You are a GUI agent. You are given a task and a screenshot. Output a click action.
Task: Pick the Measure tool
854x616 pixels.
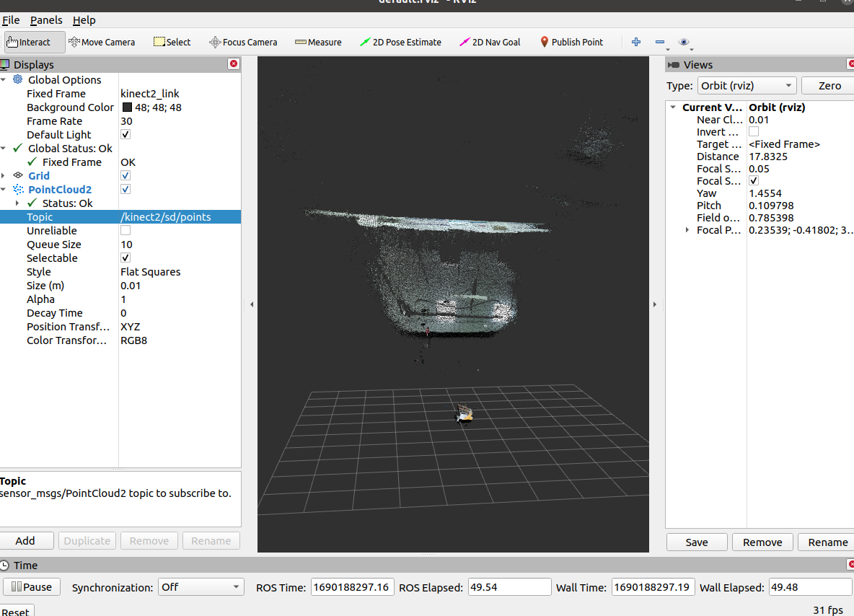point(318,42)
